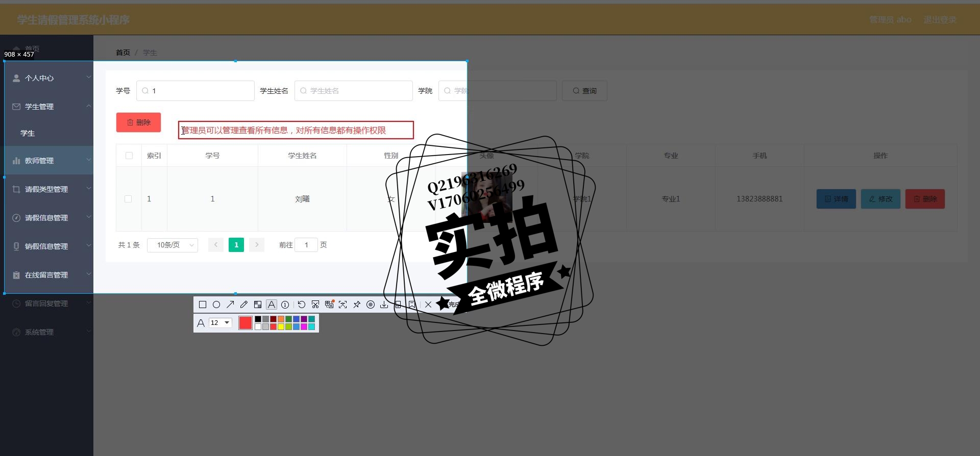Focus the 前往 page number input
Viewport: 980px width, 456px height.
[x=306, y=245]
